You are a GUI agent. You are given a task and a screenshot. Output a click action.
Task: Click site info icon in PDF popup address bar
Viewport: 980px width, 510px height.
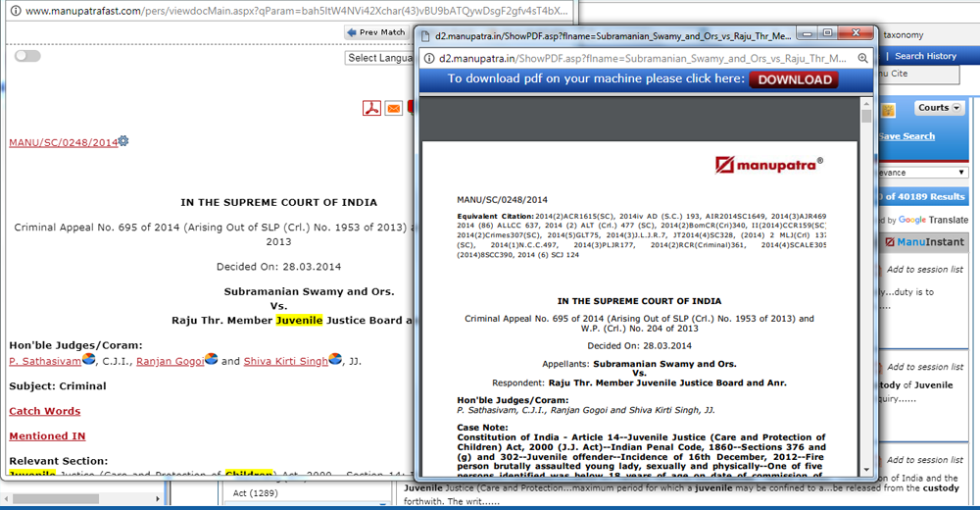pyautogui.click(x=429, y=58)
